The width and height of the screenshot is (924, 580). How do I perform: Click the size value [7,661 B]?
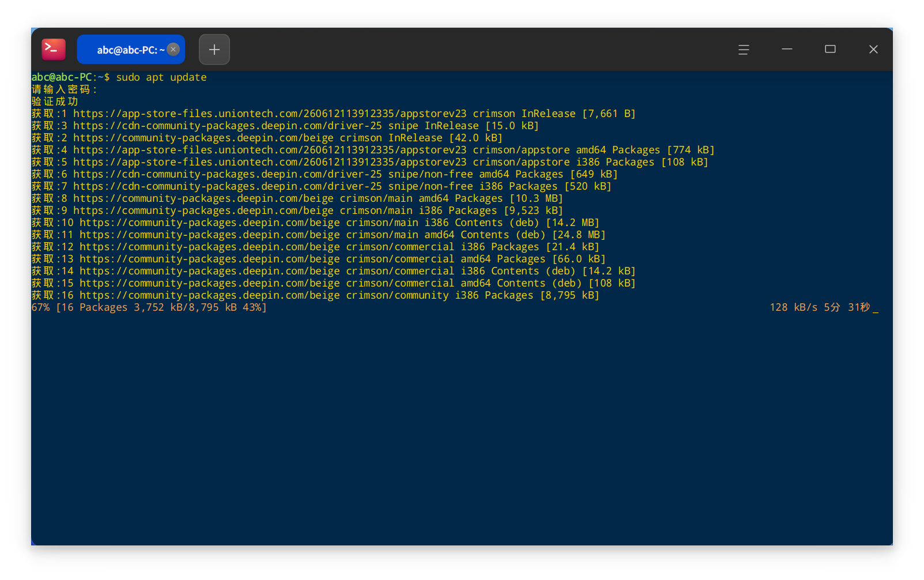tap(609, 114)
